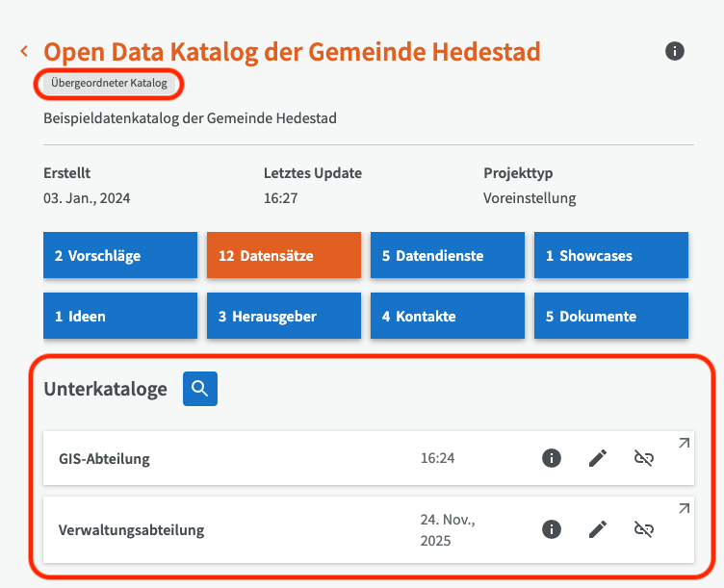
Task: Click the catalog title Open Data Katalog
Action: click(x=292, y=52)
